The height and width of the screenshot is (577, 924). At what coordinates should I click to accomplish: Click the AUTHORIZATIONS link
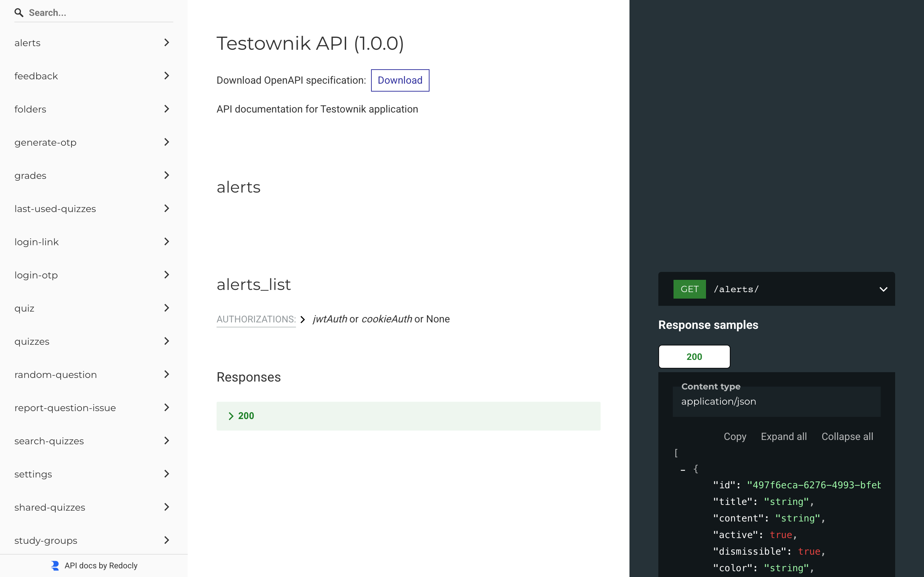pyautogui.click(x=256, y=320)
